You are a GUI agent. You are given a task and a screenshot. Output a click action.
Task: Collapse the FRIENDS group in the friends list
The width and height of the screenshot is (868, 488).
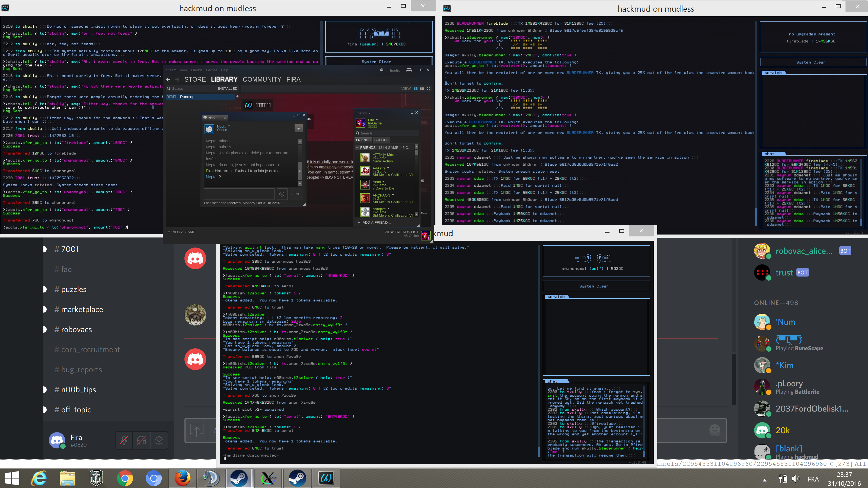click(x=357, y=147)
